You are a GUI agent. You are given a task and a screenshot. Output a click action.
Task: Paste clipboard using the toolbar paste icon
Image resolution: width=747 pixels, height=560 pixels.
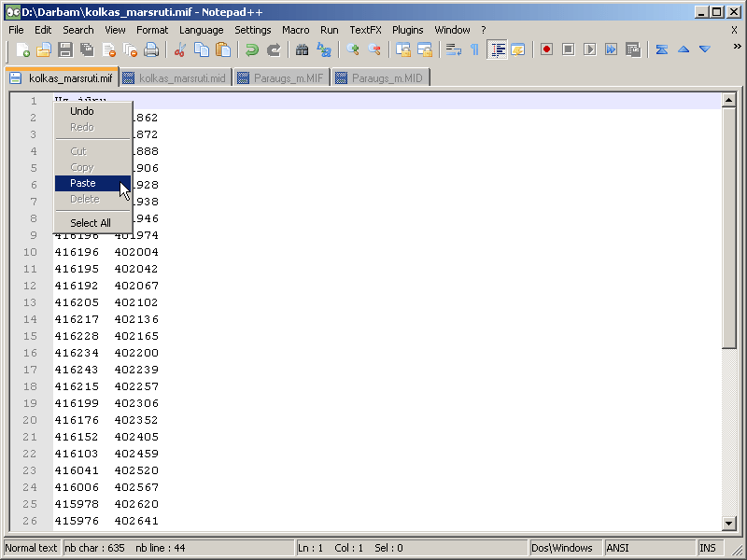point(223,49)
